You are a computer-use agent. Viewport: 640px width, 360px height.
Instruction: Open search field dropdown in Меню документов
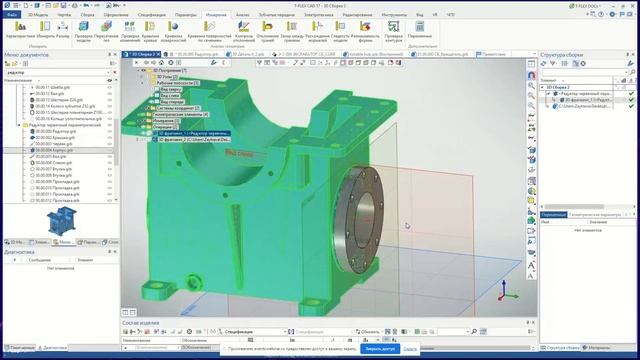point(109,72)
